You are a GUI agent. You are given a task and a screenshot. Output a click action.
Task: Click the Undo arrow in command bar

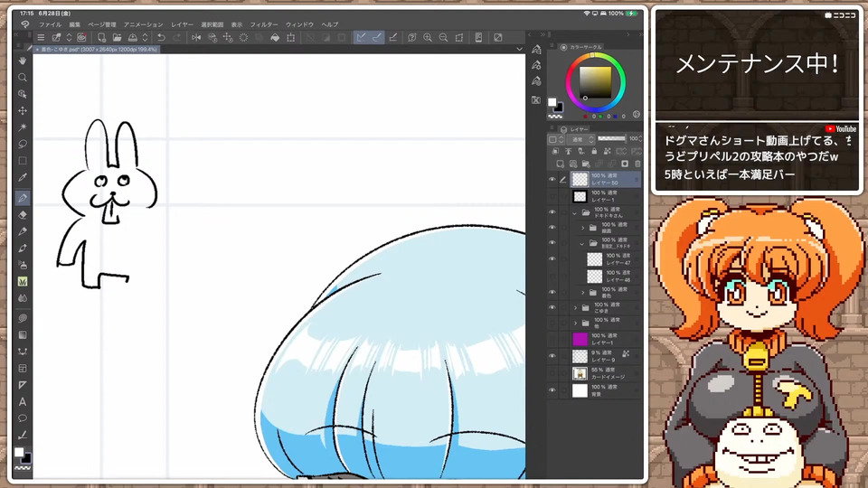[161, 38]
